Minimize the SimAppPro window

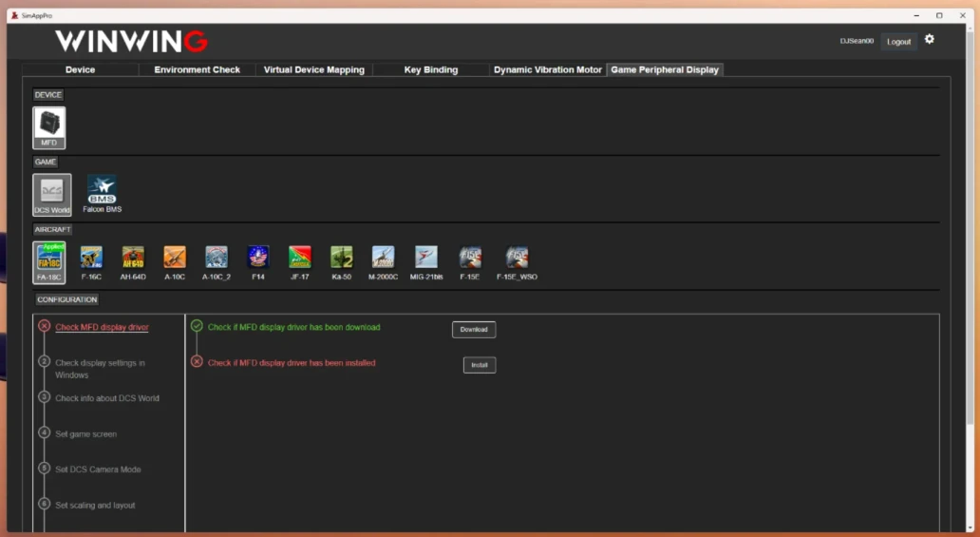coord(916,15)
